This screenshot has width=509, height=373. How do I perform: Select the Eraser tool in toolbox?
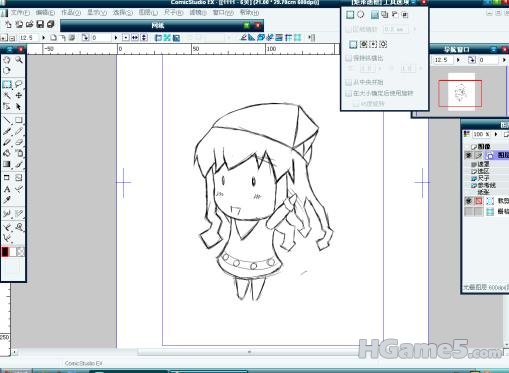[19, 142]
